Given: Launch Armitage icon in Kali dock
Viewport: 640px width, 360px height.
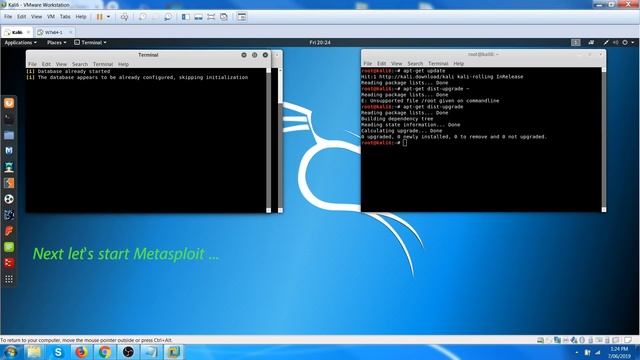Looking at the screenshot, I should [9, 167].
